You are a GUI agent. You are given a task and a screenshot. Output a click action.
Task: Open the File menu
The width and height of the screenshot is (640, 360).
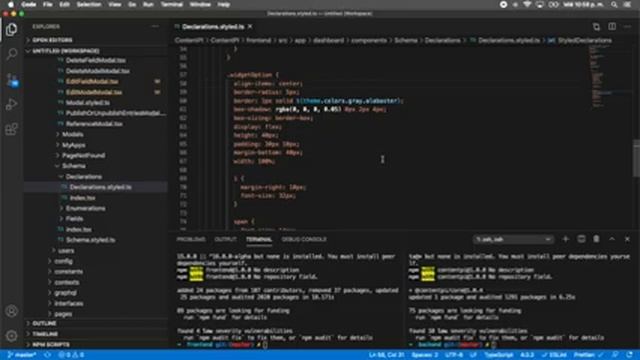coord(48,4)
